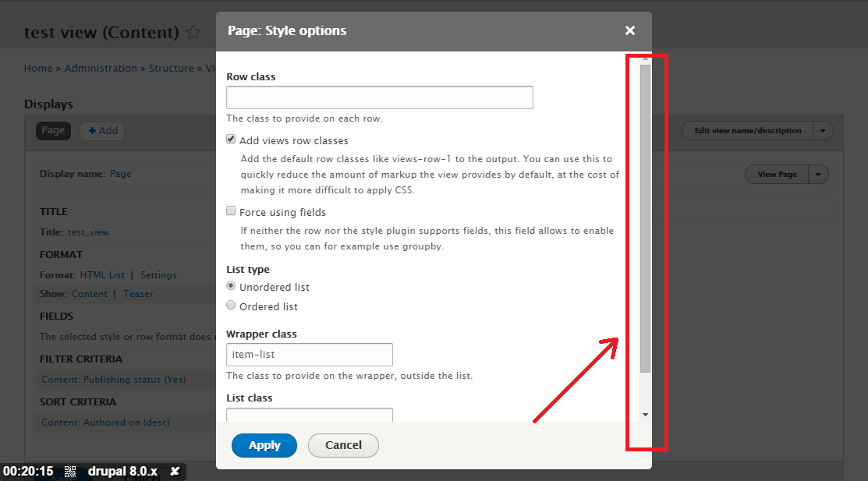Click the Drupal taskbar icon next to the clock
This screenshot has height=481, width=868.
[69, 471]
